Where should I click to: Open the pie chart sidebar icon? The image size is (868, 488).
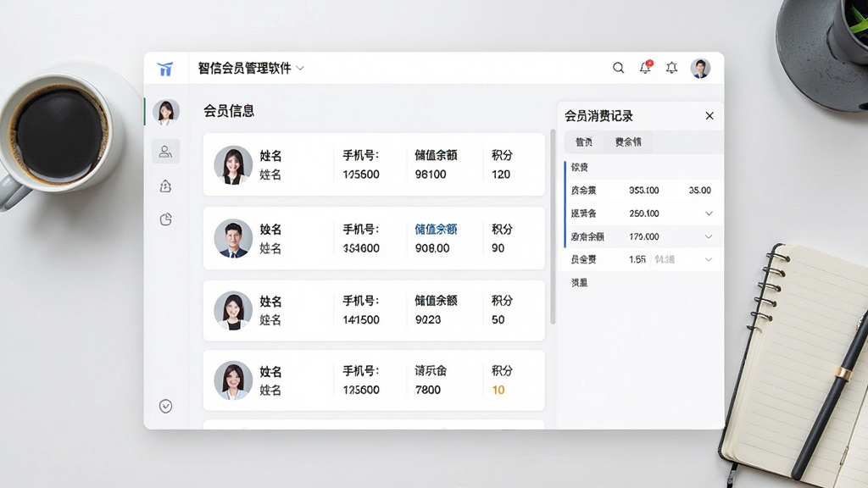pyautogui.click(x=165, y=219)
